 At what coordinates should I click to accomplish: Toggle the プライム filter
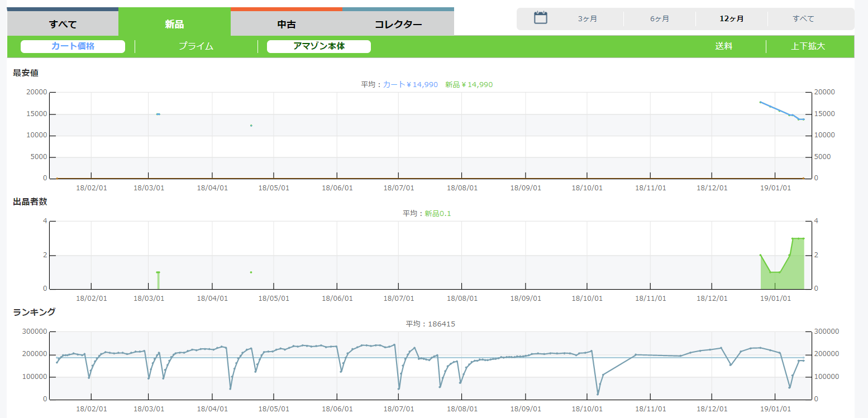coord(196,46)
